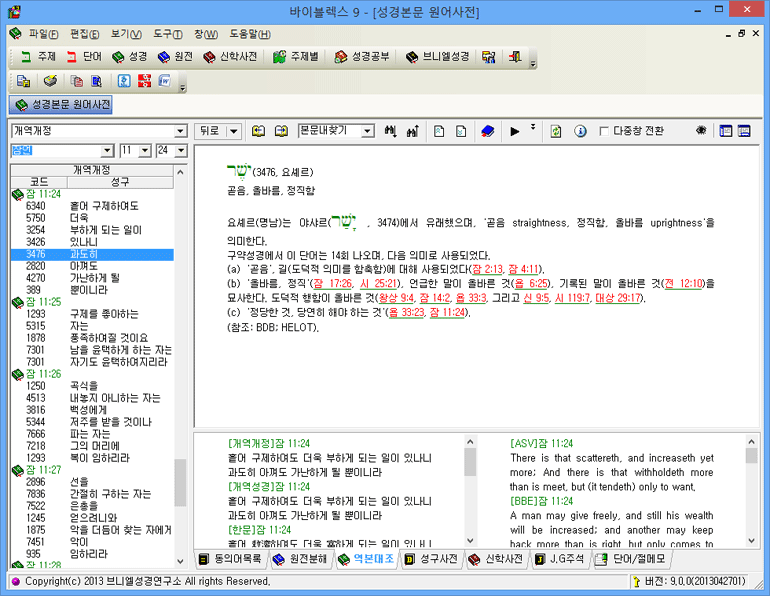
Task: Switch to the J.G주석 tab
Action: (560, 559)
